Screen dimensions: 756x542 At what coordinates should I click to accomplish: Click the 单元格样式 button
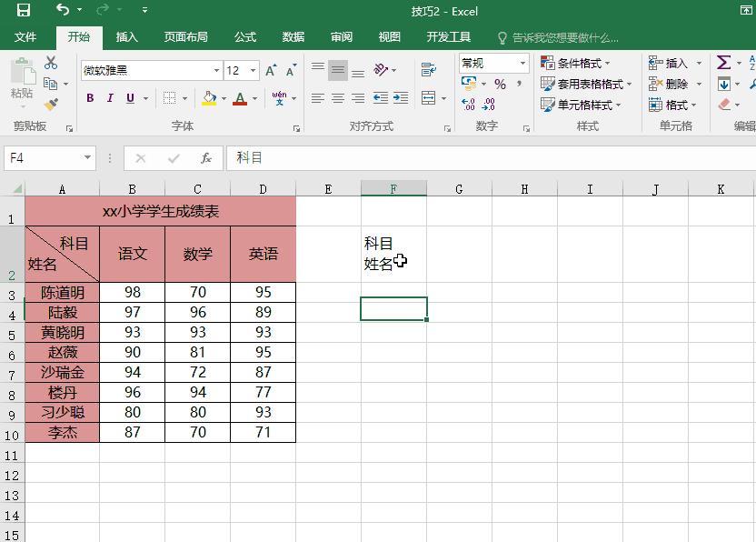point(582,103)
